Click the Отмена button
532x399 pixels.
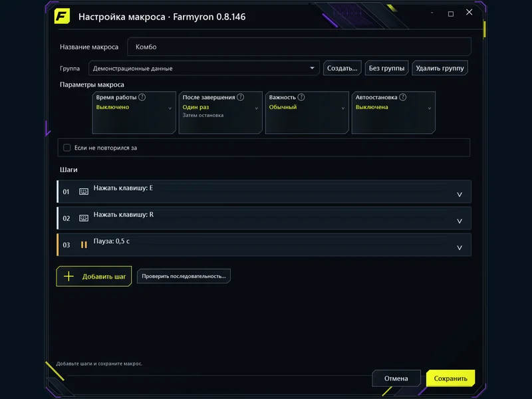[396, 378]
